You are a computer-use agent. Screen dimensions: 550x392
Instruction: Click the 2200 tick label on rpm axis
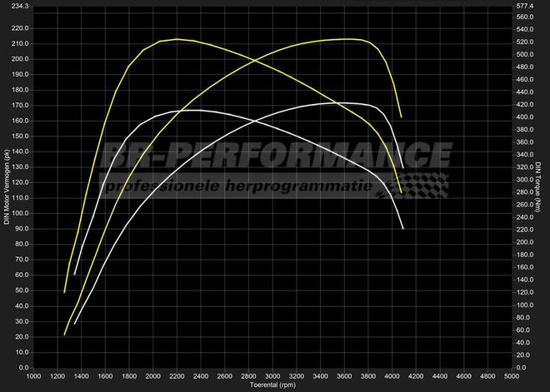tap(177, 376)
